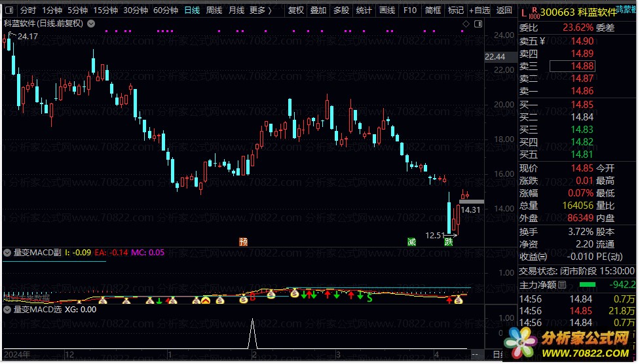This screenshot has width=640, height=364.
Task: Select the 15分钟 period
Action: 105,10
